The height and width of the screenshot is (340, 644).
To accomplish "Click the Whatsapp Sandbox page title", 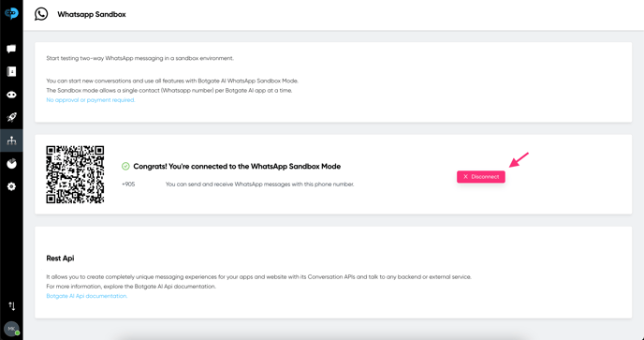I will pyautogui.click(x=92, y=14).
